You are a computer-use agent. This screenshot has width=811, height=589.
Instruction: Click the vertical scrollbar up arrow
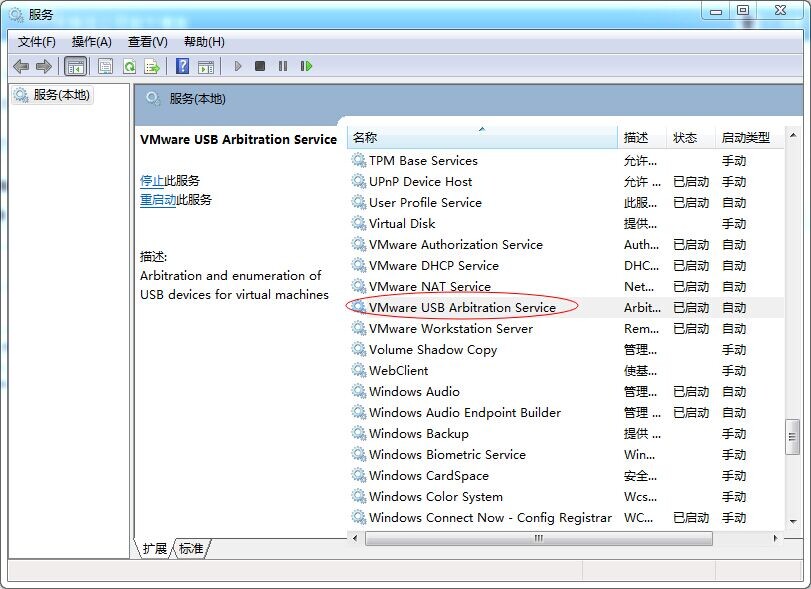[793, 135]
